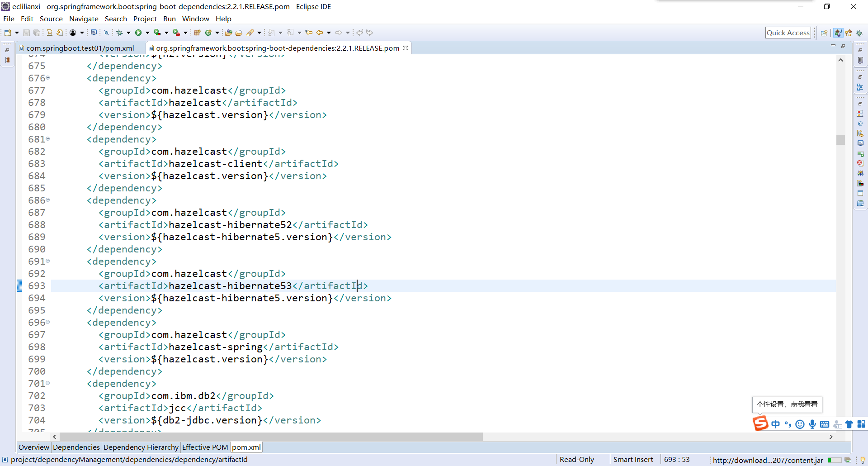Click the vertical scrollbar thumb
This screenshot has width=868, height=466.
840,140
